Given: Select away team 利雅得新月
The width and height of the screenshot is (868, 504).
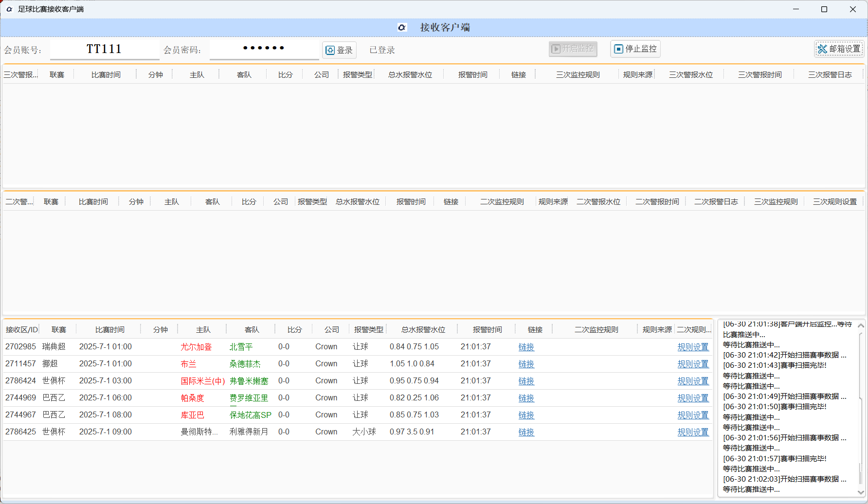Looking at the screenshot, I should (249, 432).
